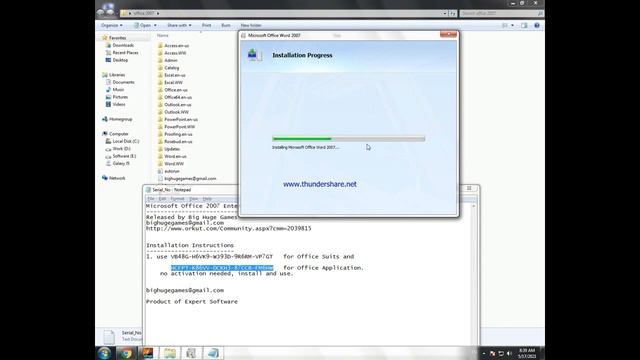Open the Windows Start menu

(x=104, y=353)
